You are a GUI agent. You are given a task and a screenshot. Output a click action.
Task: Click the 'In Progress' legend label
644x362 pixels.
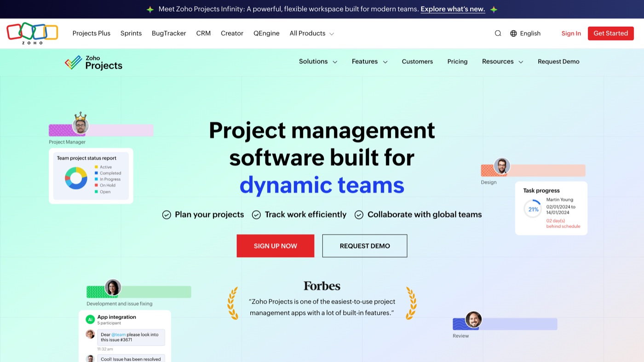pyautogui.click(x=110, y=179)
